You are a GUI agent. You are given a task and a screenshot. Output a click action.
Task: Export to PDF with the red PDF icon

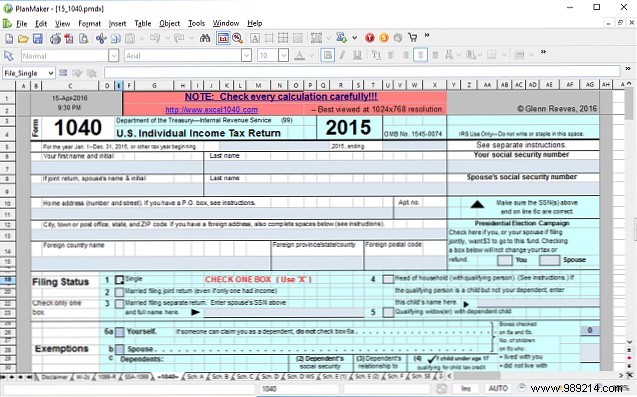[x=69, y=39]
